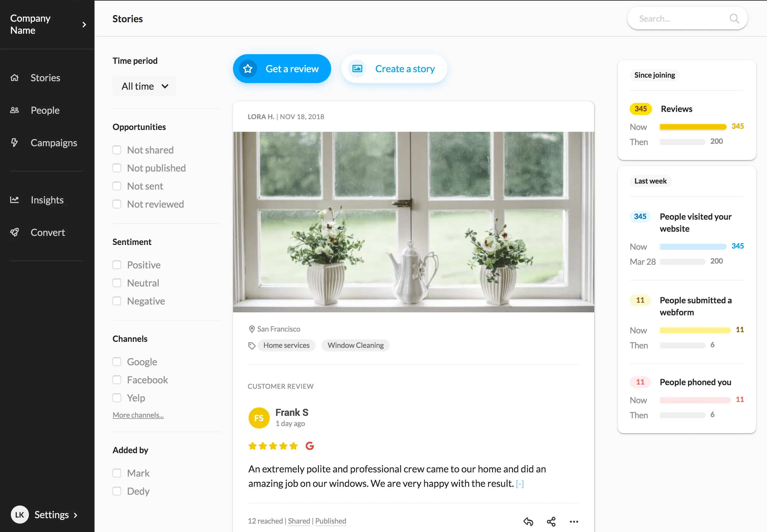Click the Published status link
Screen dimensions: 767x532
[331, 521]
